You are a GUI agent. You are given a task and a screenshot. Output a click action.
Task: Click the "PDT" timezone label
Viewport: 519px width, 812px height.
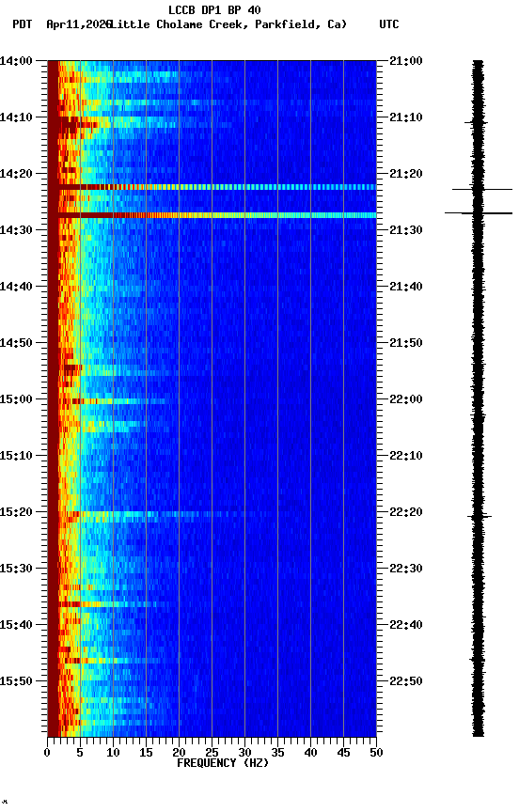tap(23, 24)
